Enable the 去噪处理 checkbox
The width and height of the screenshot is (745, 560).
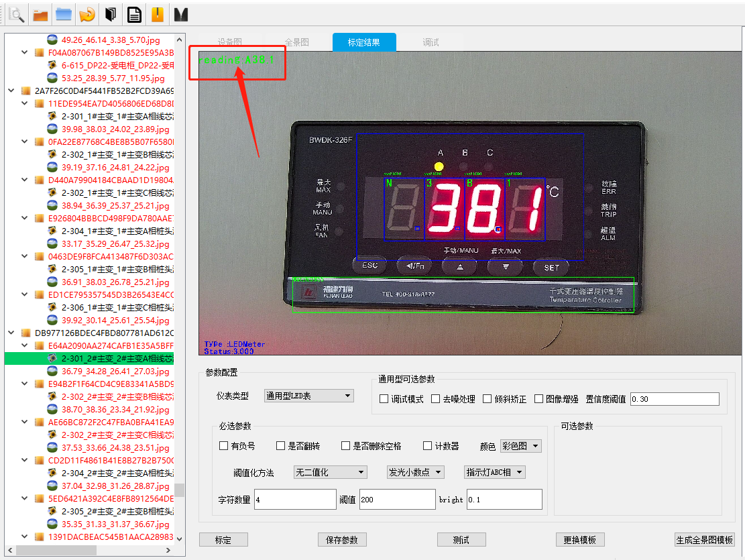pos(435,399)
